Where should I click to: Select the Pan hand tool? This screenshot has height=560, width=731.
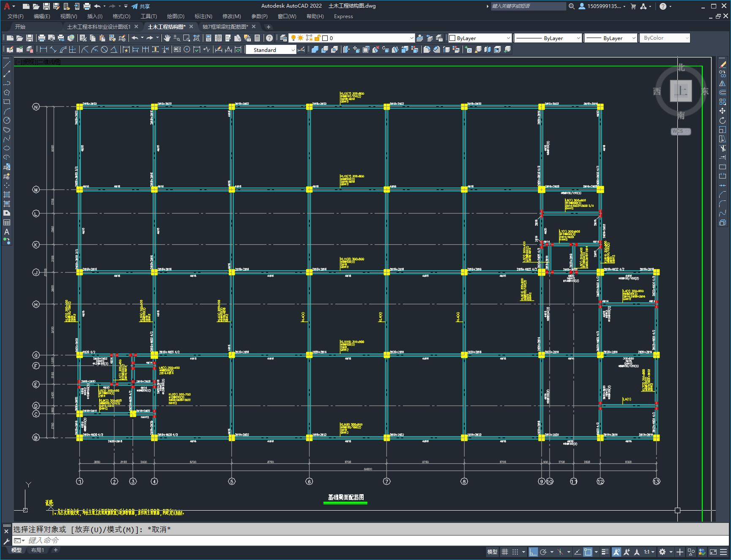[x=167, y=38]
